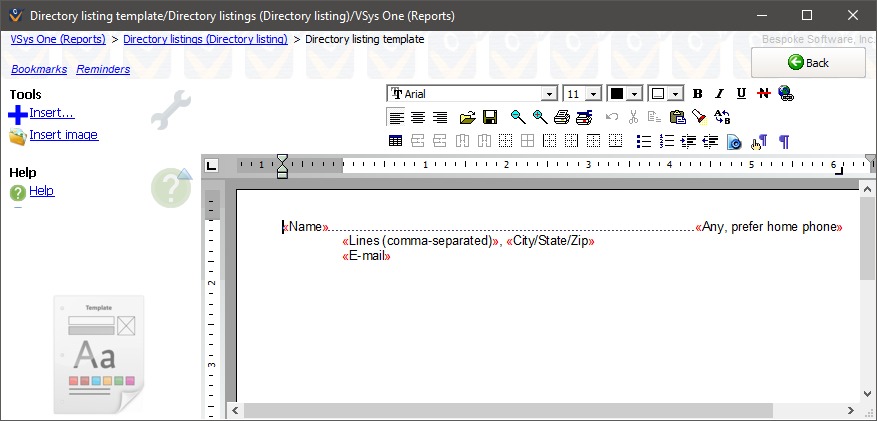Click the open folder icon

coord(467,117)
